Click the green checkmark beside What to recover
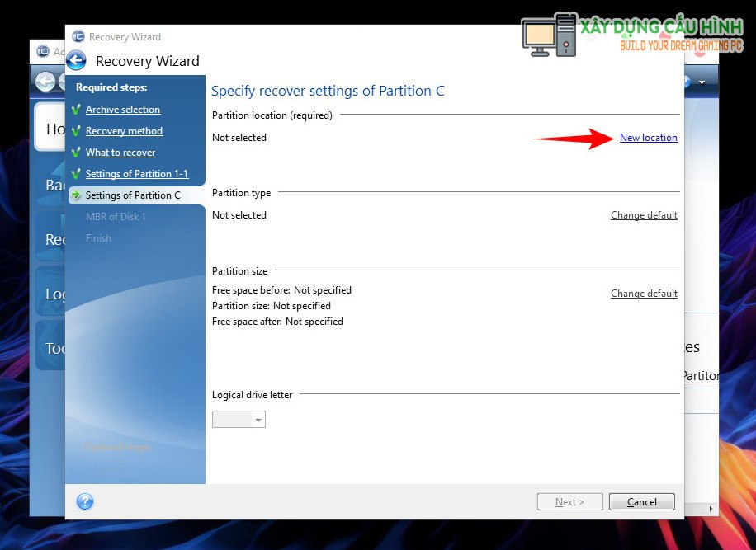 [x=77, y=153]
